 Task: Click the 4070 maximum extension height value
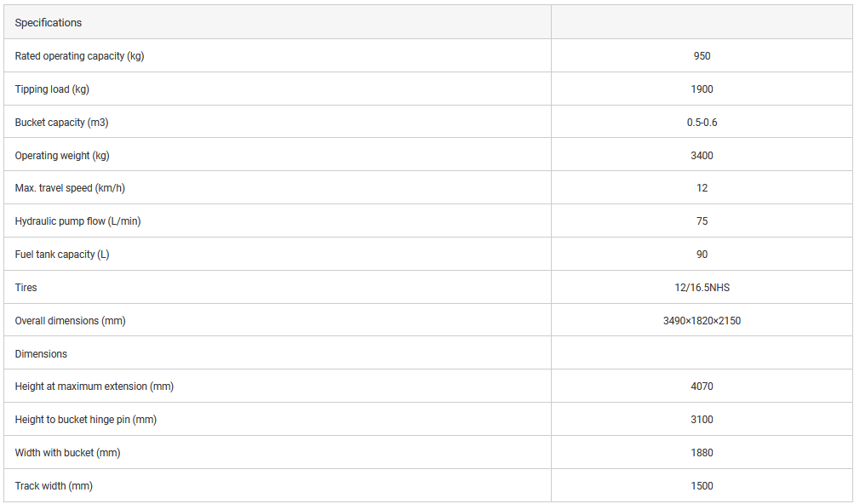tap(702, 387)
